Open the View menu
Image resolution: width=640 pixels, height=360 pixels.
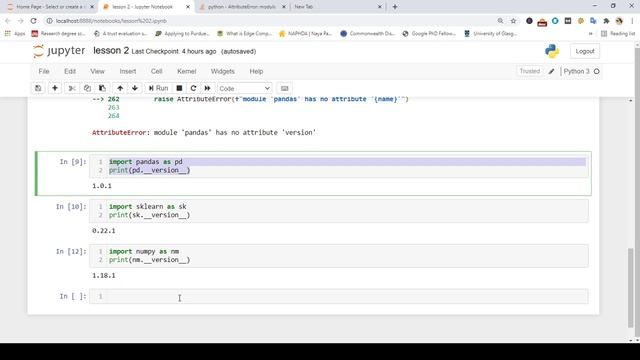(98, 71)
